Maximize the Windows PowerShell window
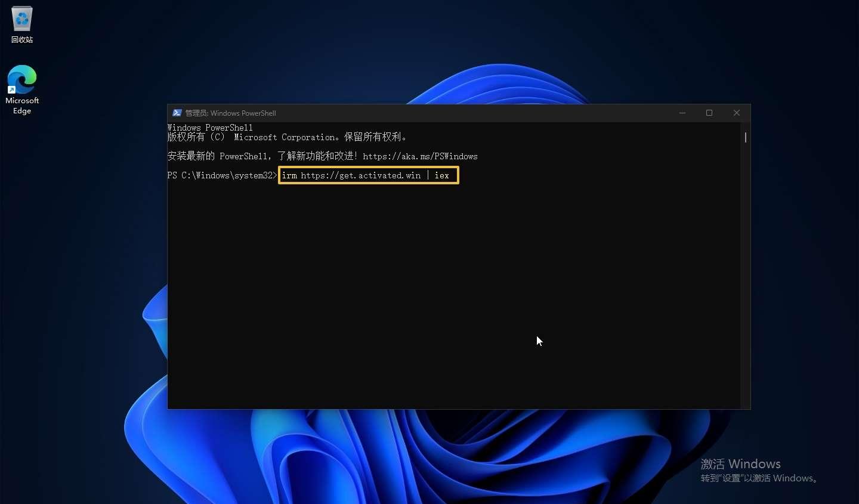 click(709, 113)
